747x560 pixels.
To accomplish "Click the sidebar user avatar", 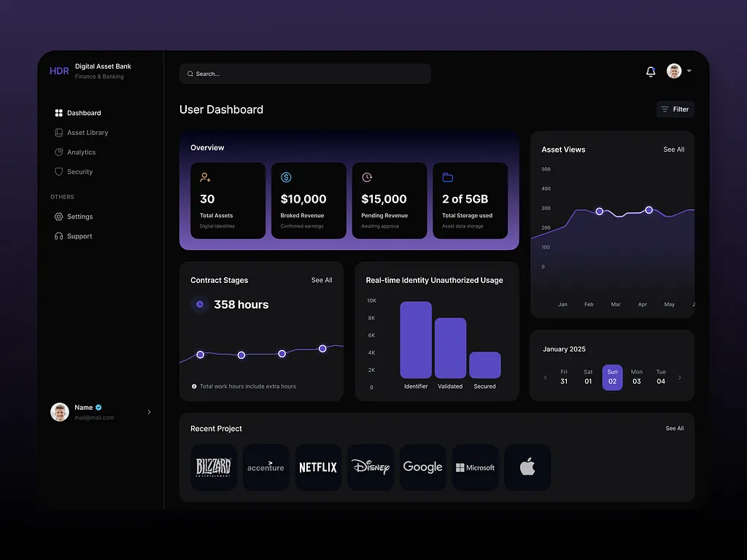I will [60, 412].
